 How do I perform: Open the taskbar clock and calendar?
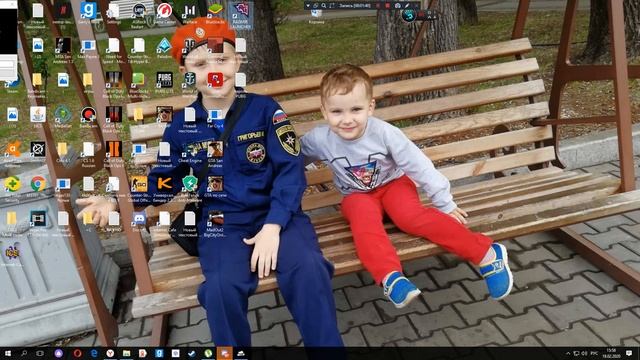[611, 353]
